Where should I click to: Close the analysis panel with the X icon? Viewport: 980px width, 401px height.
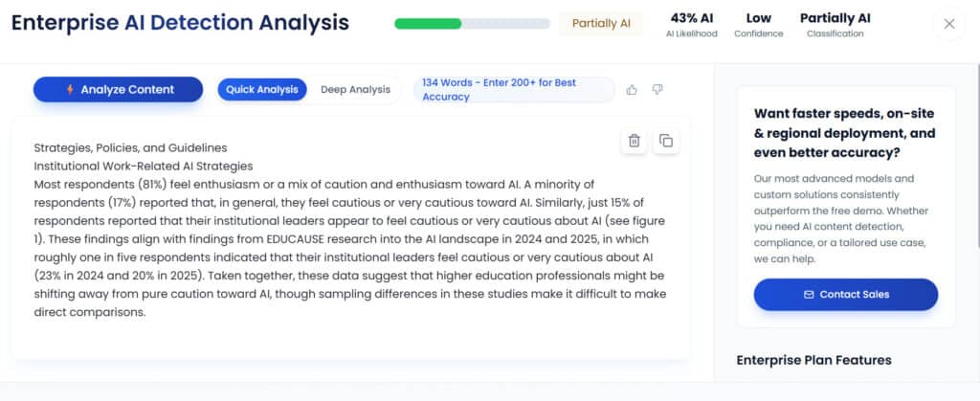pyautogui.click(x=949, y=24)
